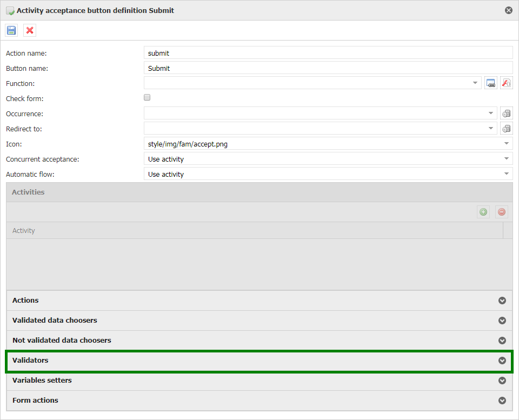Open the Icon dropdown arrow
Viewport: 519px width, 420px height.
[507, 144]
